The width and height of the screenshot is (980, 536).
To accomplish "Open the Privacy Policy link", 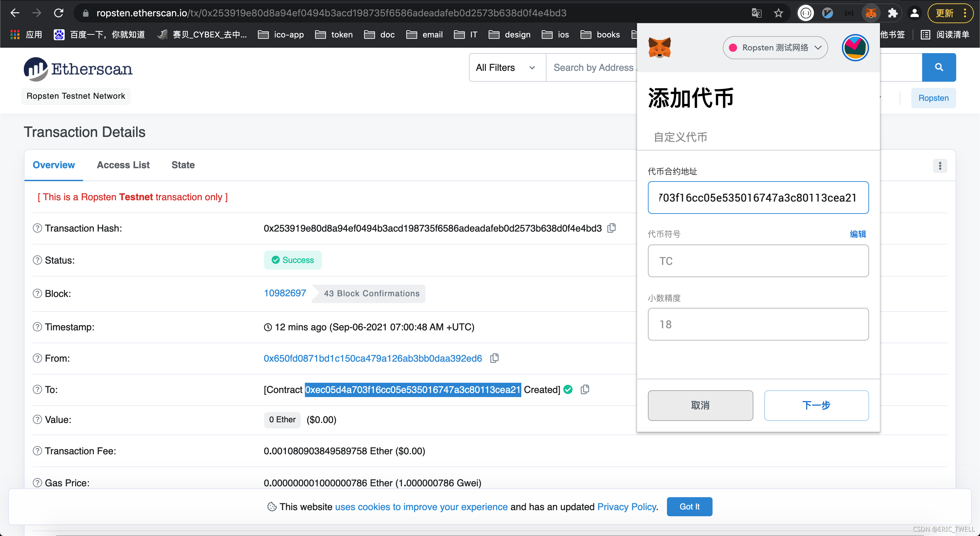I will (626, 507).
